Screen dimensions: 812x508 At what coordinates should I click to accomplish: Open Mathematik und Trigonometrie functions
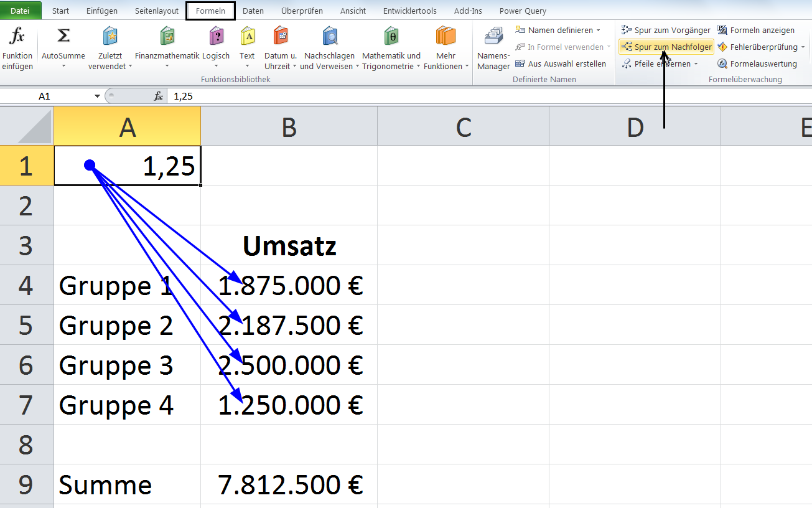391,48
